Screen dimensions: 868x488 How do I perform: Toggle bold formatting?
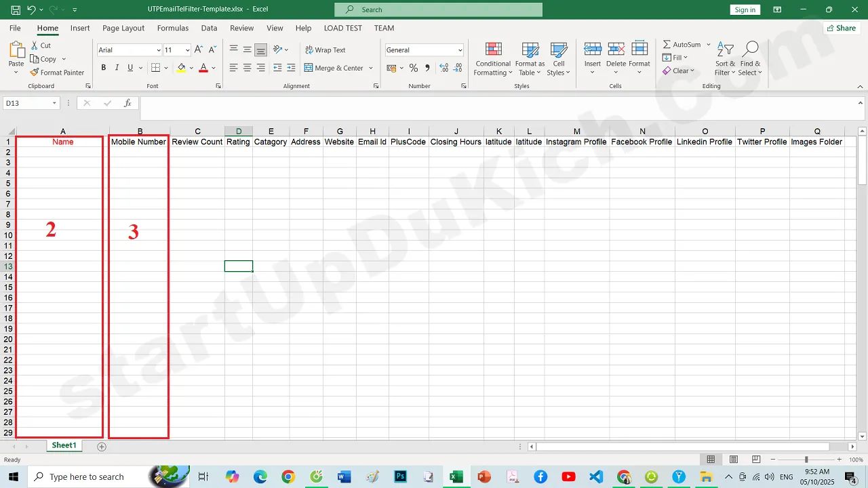103,68
